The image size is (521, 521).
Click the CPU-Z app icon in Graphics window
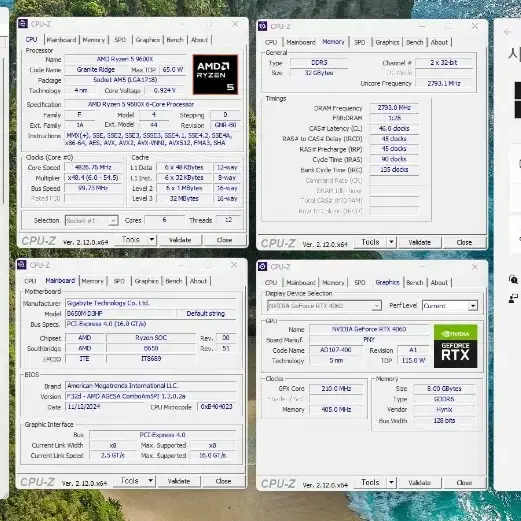pyautogui.click(x=263, y=266)
